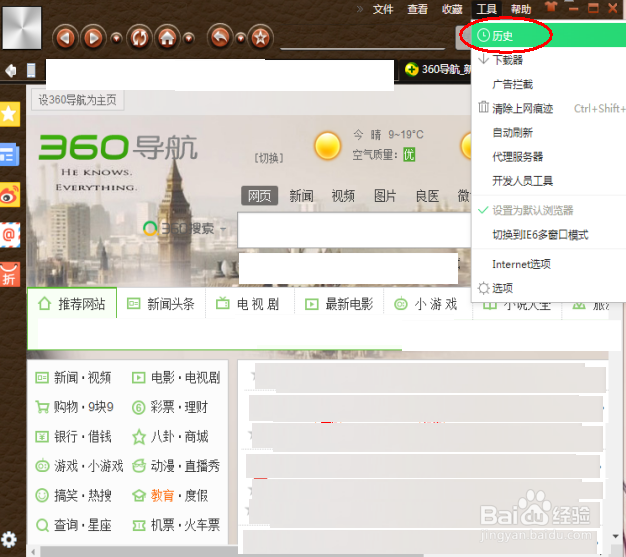
Task: Click sidebar Weibo icon
Action: pos(10,195)
